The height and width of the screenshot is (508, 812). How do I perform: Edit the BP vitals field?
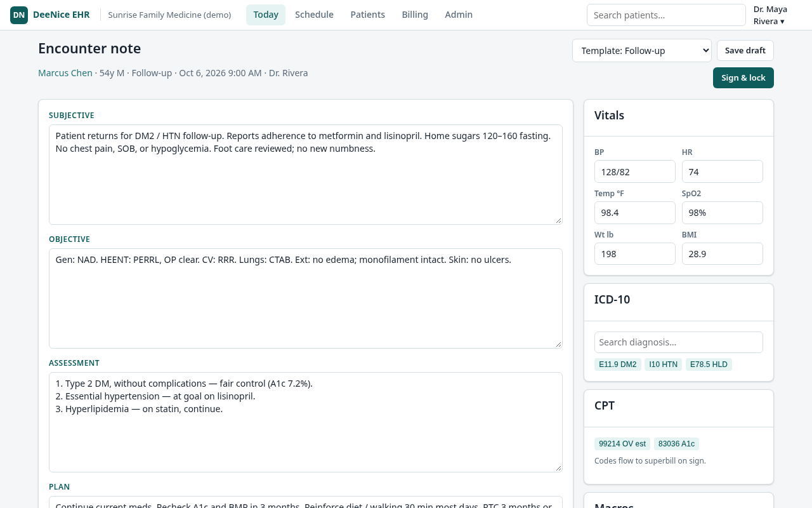click(x=635, y=171)
